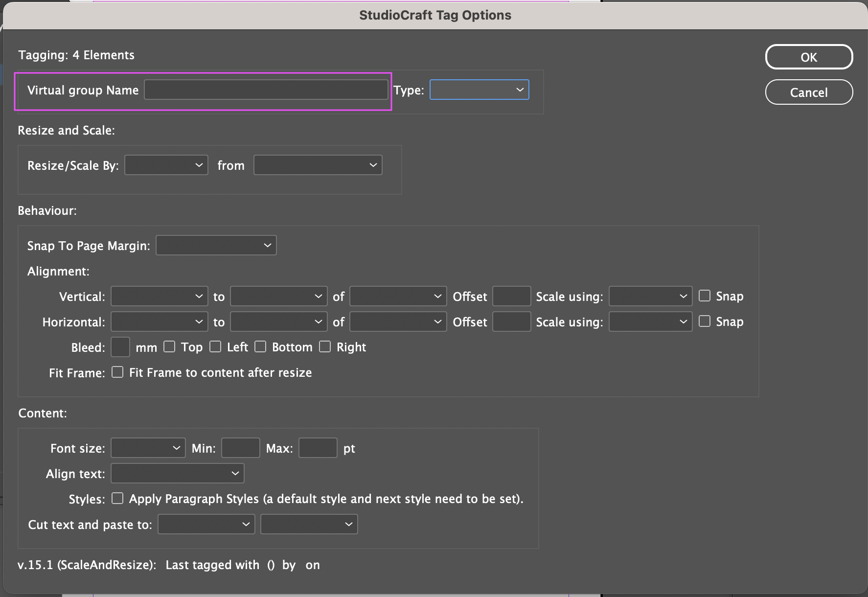Open first Cut text and paste to dropdown

coord(206,524)
